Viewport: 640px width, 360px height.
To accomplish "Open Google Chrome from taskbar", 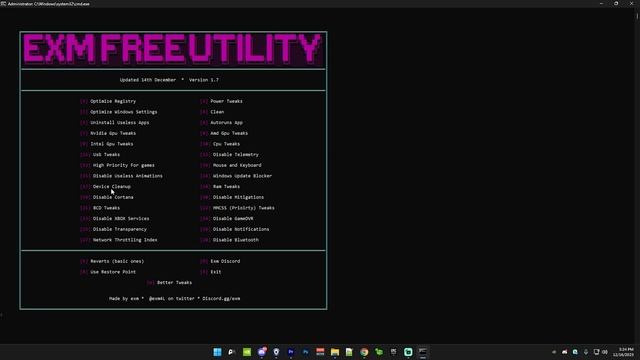I will (364, 352).
